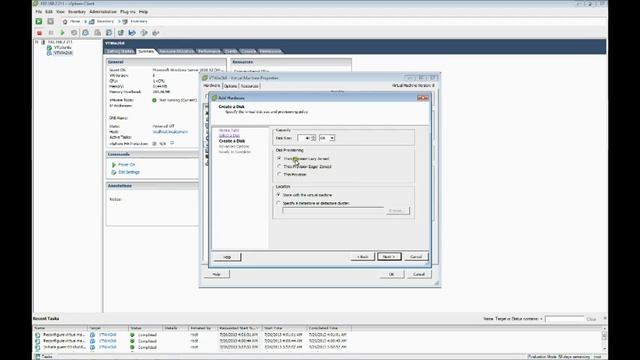Click the Select a Disk wizard step link
This screenshot has width=640, height=360.
229,135
